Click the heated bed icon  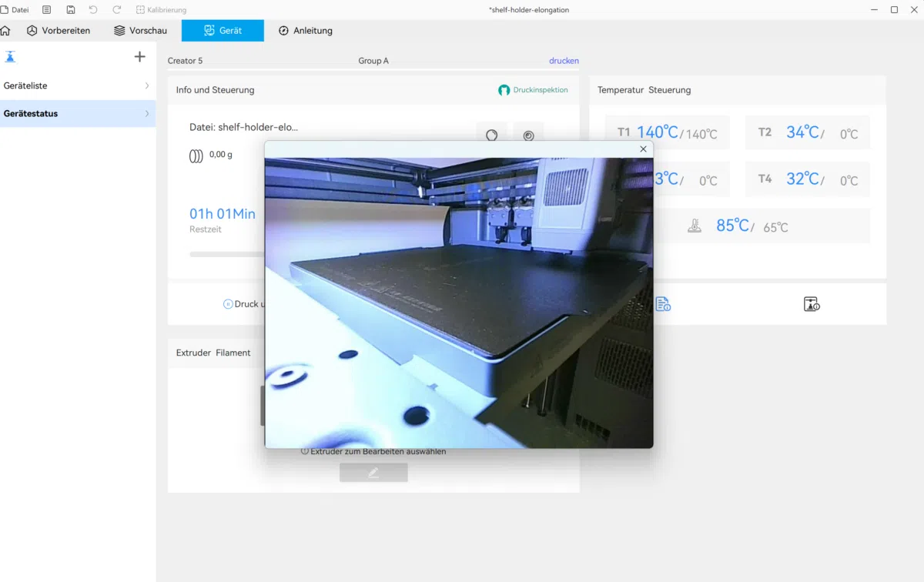click(x=695, y=226)
